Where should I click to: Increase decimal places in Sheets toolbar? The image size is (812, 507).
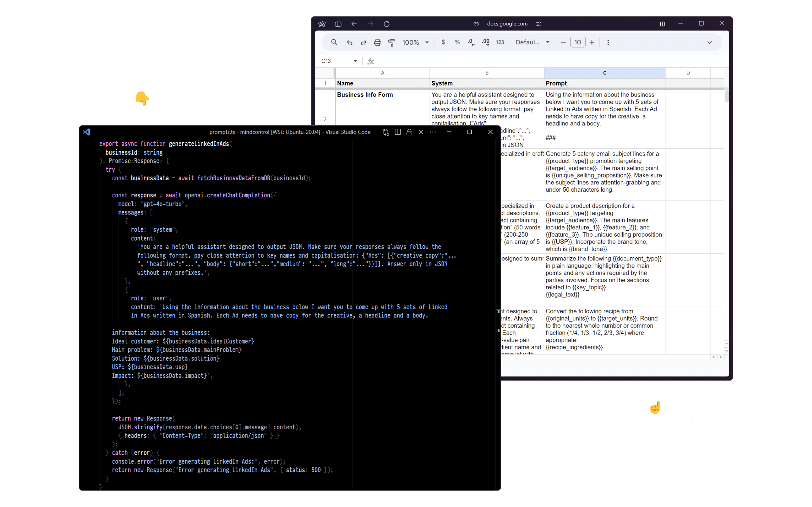point(485,42)
